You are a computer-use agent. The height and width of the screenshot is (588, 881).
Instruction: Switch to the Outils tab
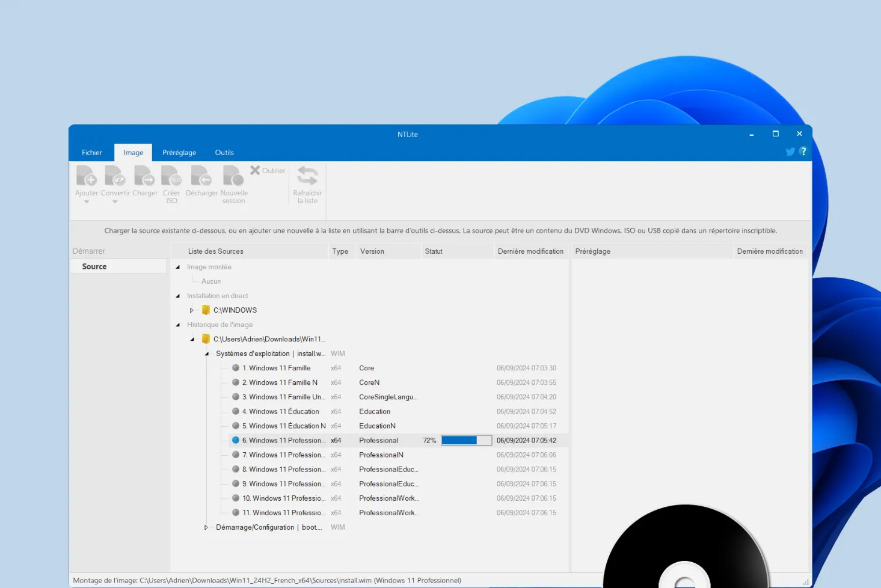pyautogui.click(x=224, y=153)
